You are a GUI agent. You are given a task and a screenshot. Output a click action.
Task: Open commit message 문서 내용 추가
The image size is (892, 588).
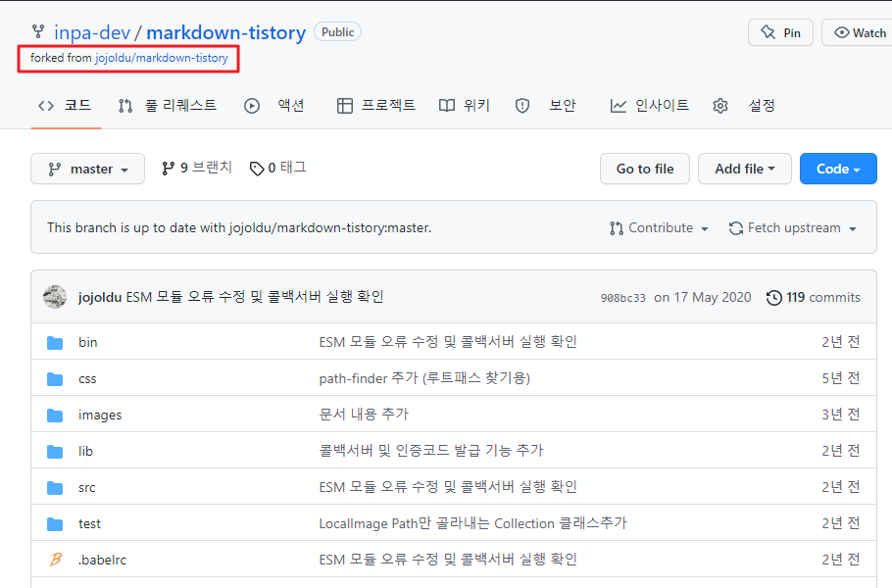point(364,415)
